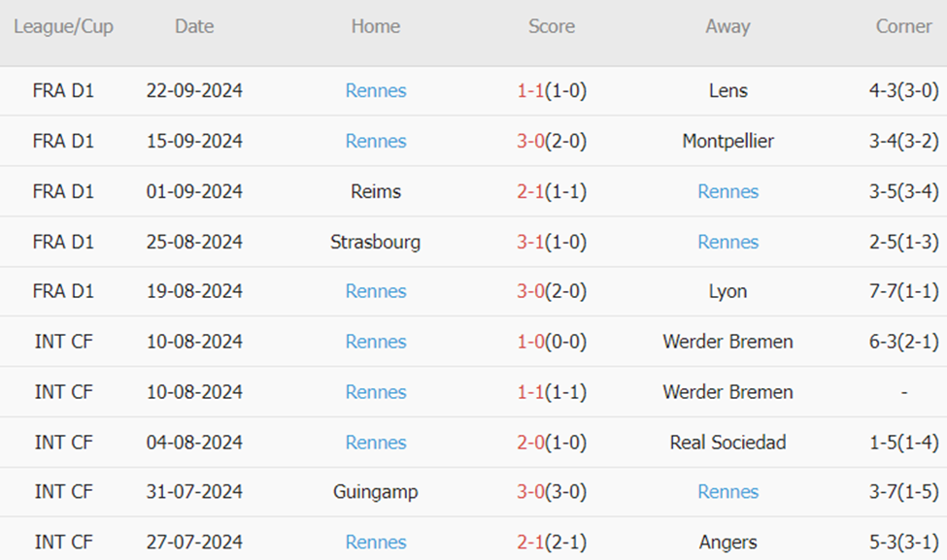This screenshot has height=560, width=947.
Task: Click the Rennes link opposite Real Sociedad
Action: point(376,443)
